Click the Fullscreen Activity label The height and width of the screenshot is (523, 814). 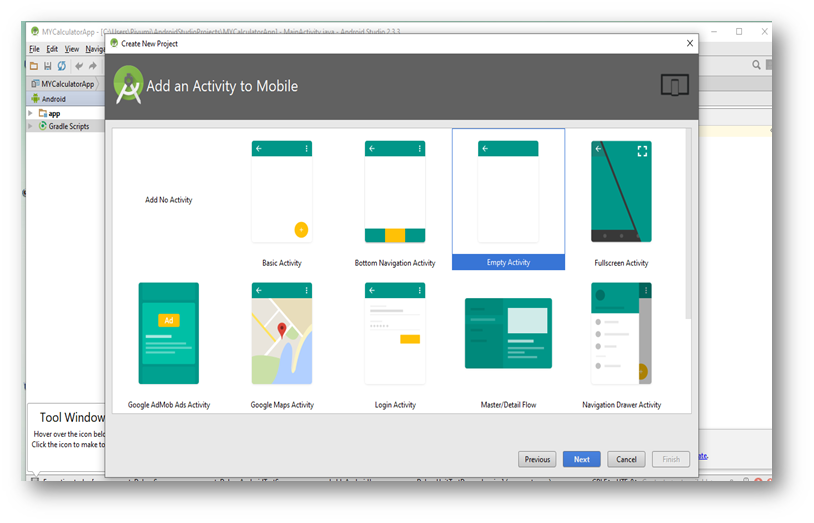click(621, 263)
